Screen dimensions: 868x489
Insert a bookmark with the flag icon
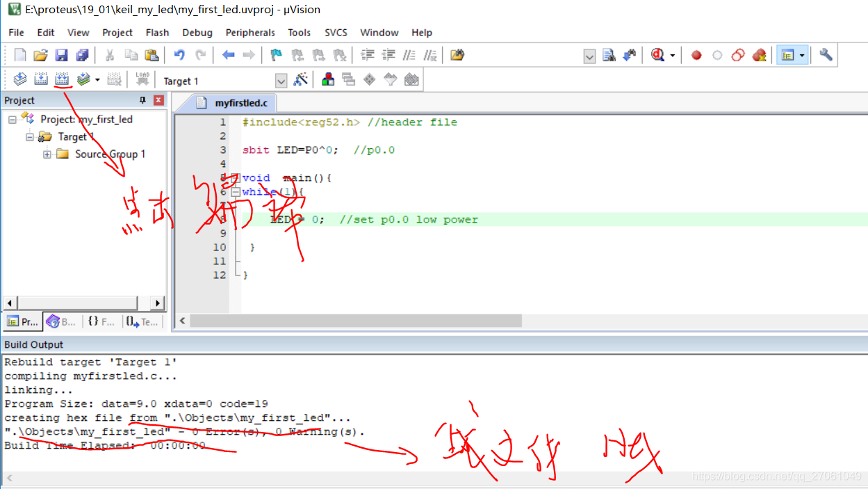(276, 55)
